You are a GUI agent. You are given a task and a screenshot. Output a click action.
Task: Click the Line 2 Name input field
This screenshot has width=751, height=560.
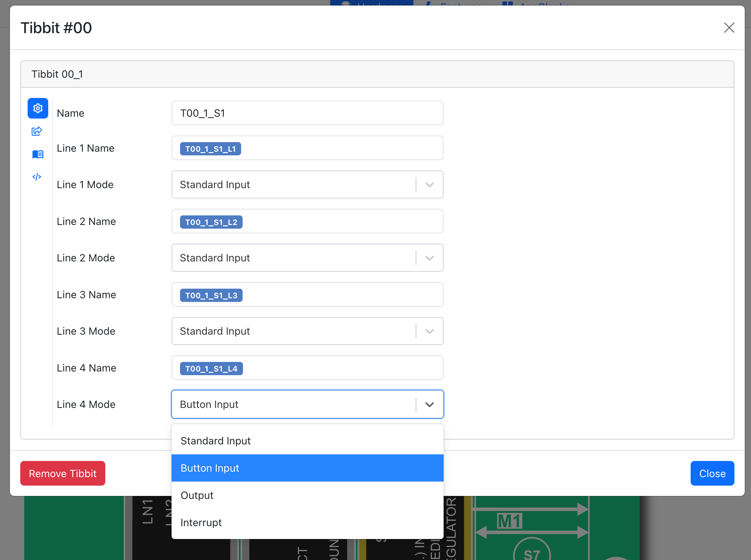tap(307, 221)
